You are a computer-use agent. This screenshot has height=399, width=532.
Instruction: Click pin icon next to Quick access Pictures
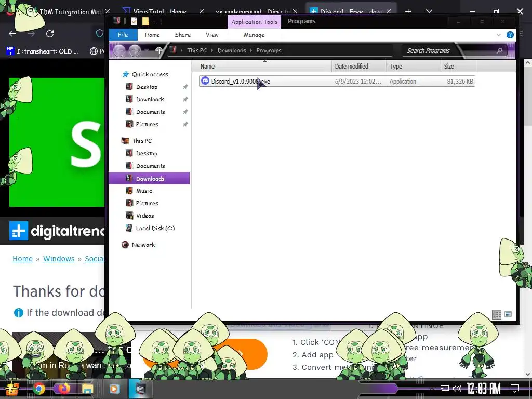[x=185, y=125]
